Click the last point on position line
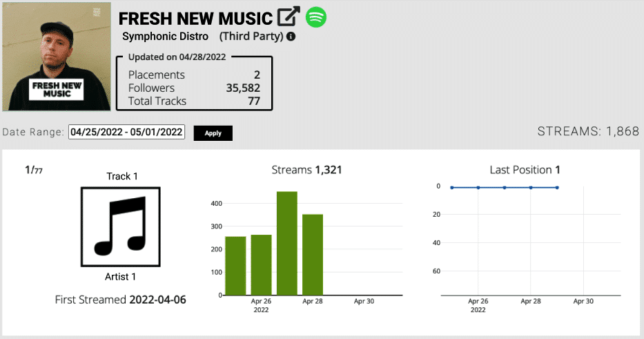 coord(557,188)
